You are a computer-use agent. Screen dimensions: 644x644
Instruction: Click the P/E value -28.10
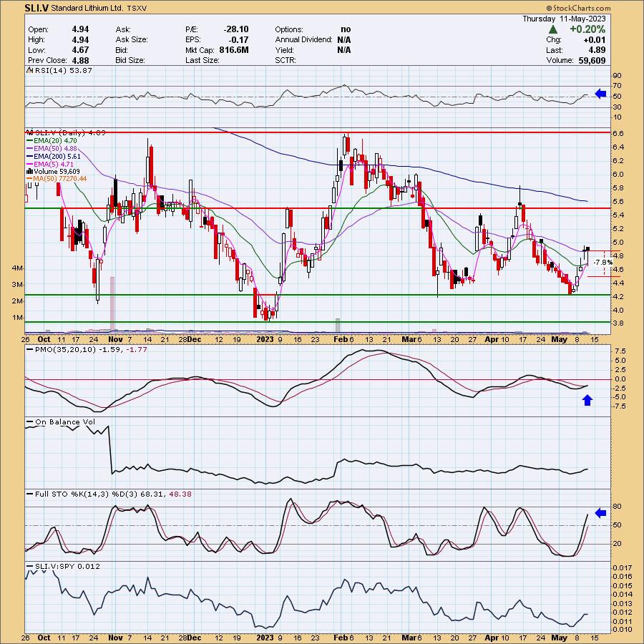pyautogui.click(x=236, y=29)
